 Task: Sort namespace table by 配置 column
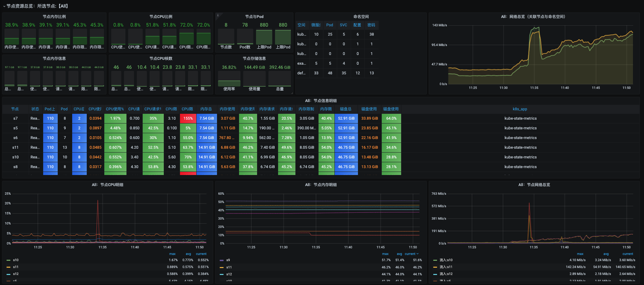[357, 25]
